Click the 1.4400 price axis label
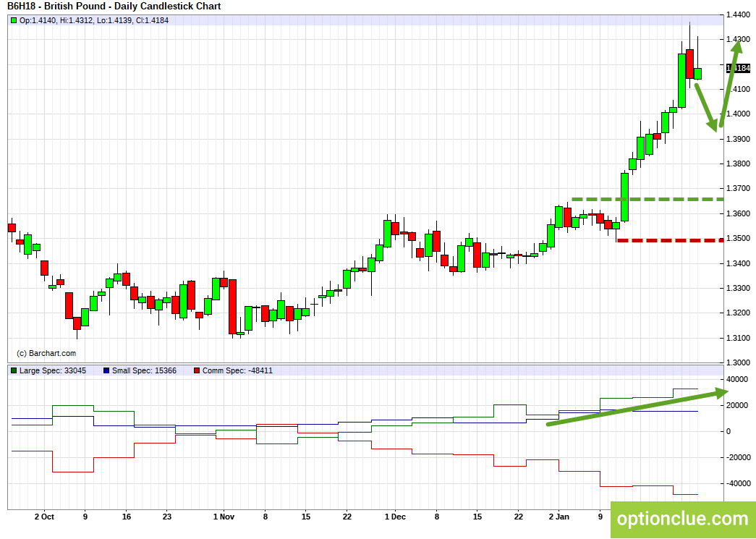Image resolution: width=756 pixels, height=539 pixels. [x=737, y=14]
